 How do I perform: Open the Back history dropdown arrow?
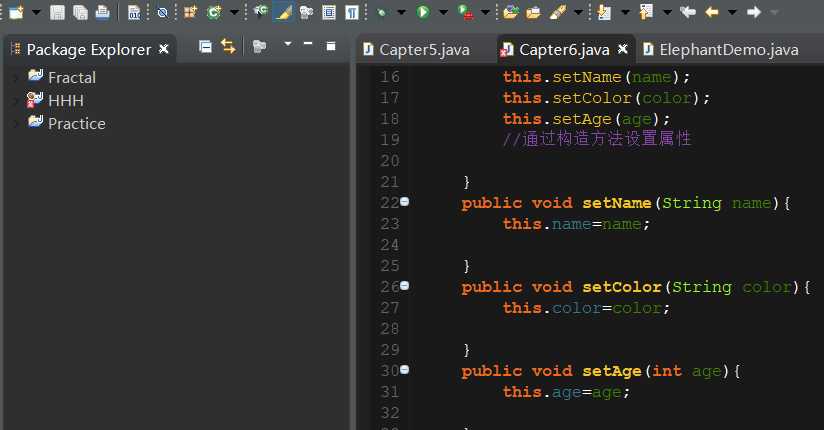click(x=732, y=12)
